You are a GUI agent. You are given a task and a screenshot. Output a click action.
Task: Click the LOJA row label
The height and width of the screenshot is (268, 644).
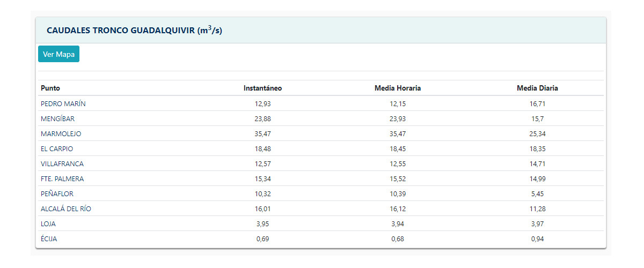[x=48, y=224]
